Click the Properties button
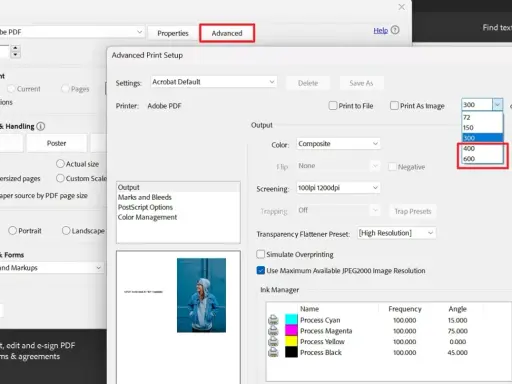 point(173,33)
